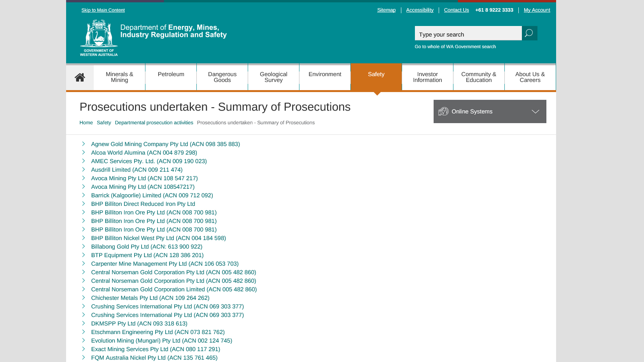Open the Community & Education menu

point(479,77)
